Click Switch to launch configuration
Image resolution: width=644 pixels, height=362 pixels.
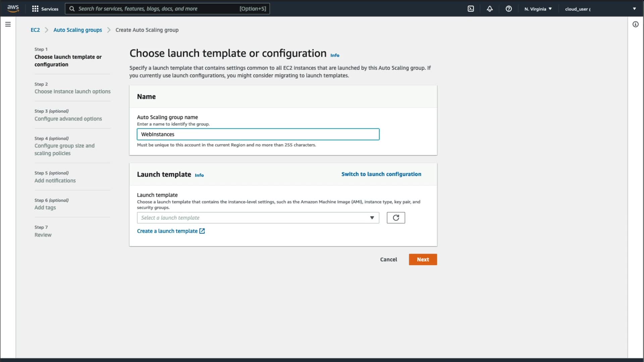[381, 174]
